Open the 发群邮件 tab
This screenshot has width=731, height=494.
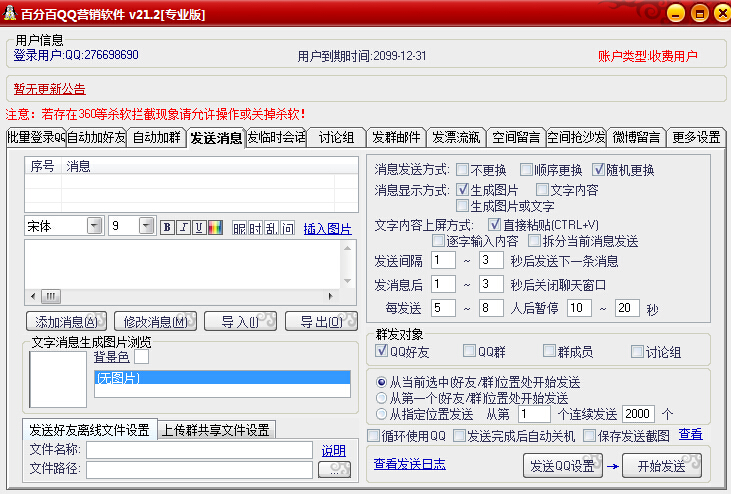(396, 137)
